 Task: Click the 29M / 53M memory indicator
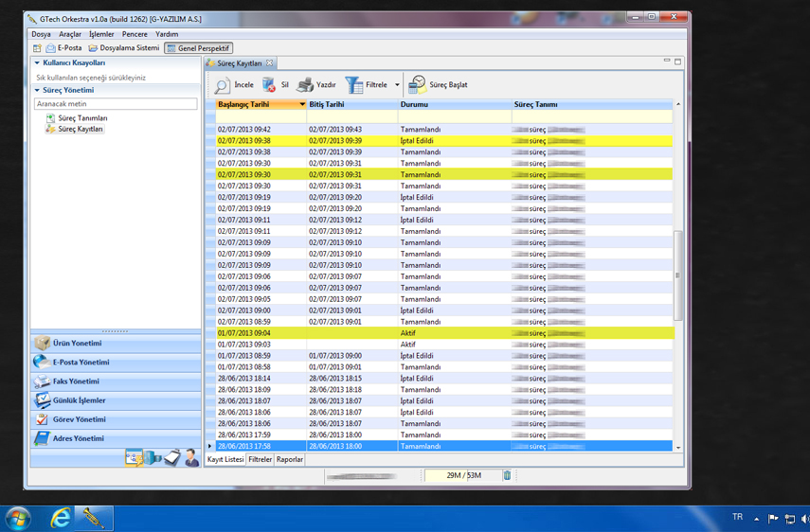(x=463, y=475)
